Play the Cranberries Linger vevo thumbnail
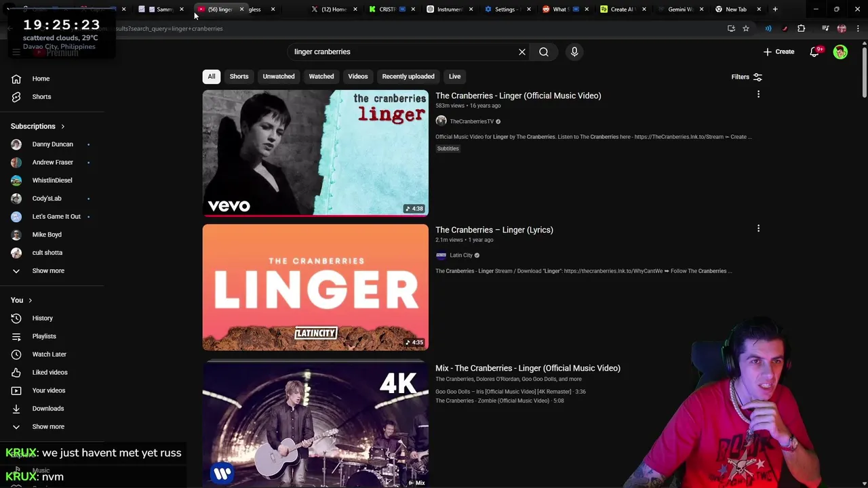The image size is (868, 488). point(315,153)
